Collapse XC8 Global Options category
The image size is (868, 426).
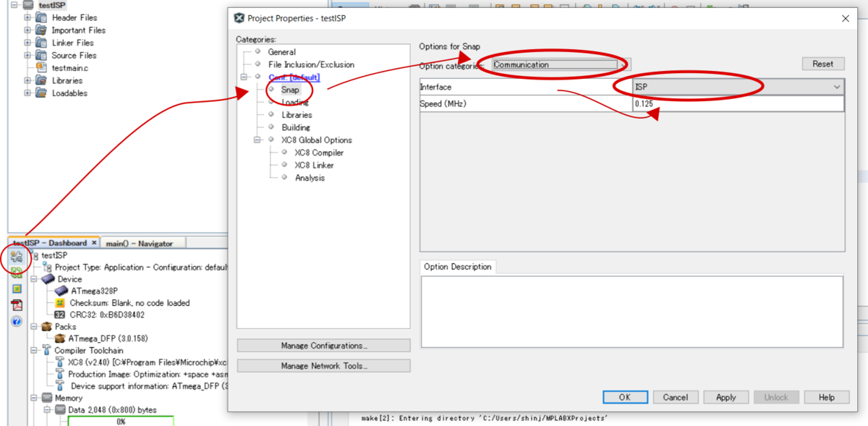click(x=258, y=140)
